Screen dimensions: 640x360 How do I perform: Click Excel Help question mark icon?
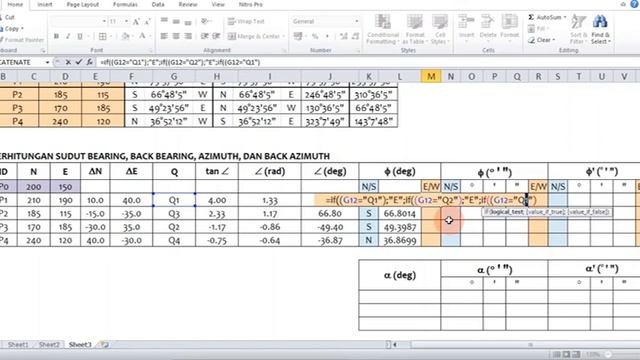click(x=635, y=4)
